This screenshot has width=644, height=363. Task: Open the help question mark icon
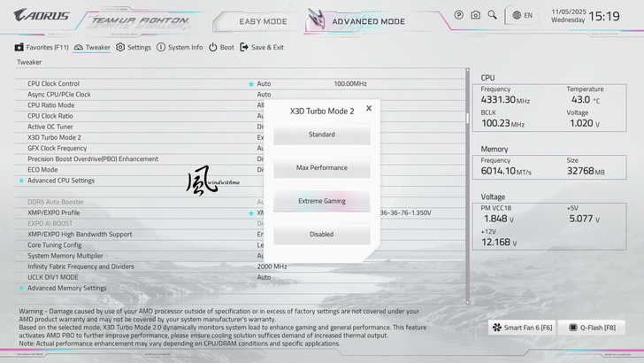coord(459,15)
